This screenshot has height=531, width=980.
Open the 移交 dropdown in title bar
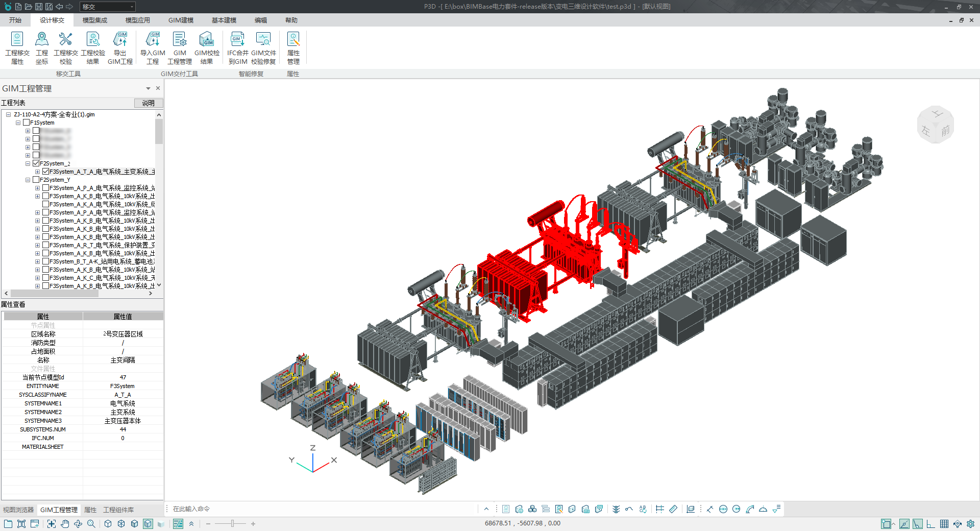pos(132,7)
